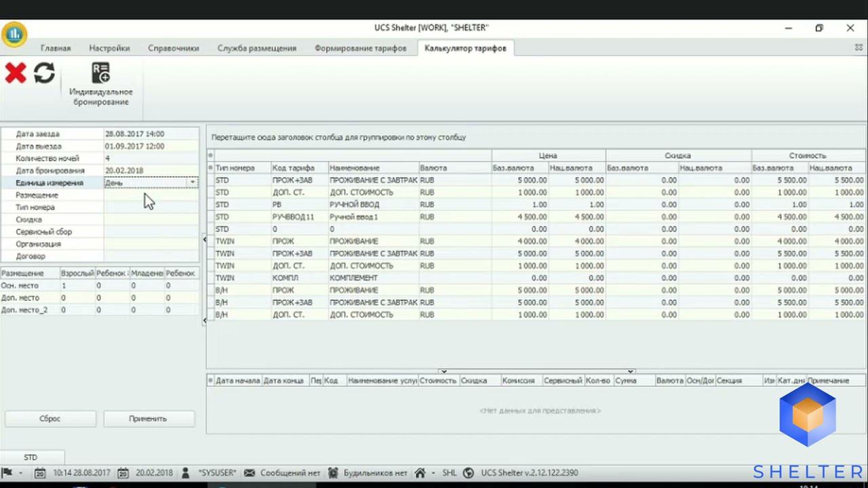The image size is (868, 488).
Task: Collapse the left panel using upper splitter arrow
Action: (204, 239)
